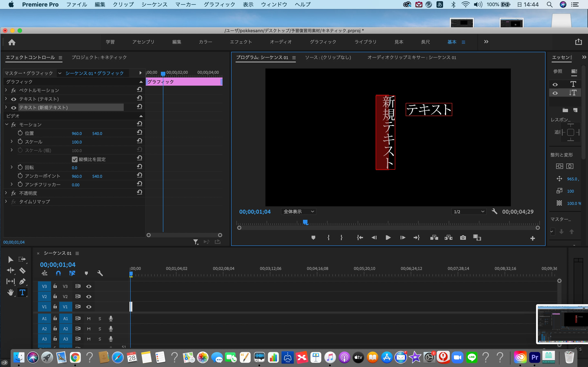This screenshot has width=588, height=367.
Task: Hide the テキスト (新規テキスト) layer eye
Action: coord(14,108)
